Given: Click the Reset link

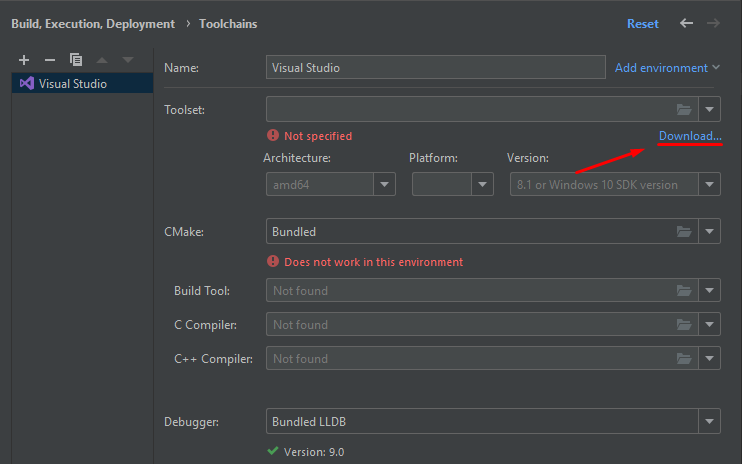Looking at the screenshot, I should point(642,24).
